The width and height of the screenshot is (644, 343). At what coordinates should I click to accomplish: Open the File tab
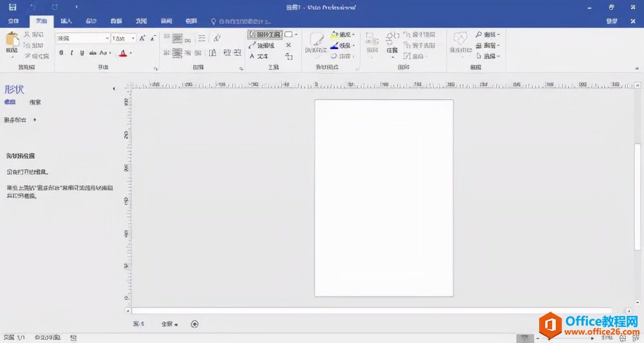coord(14,21)
